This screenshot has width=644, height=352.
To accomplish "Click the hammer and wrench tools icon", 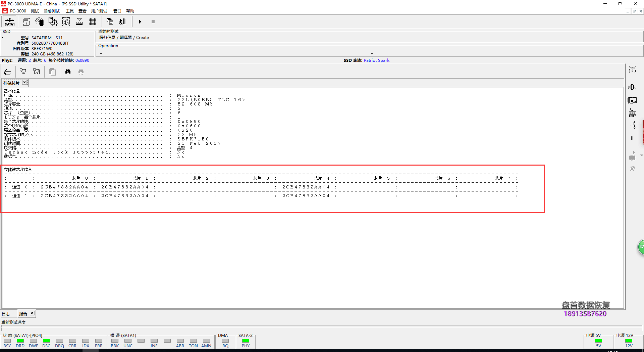I will 632,169.
